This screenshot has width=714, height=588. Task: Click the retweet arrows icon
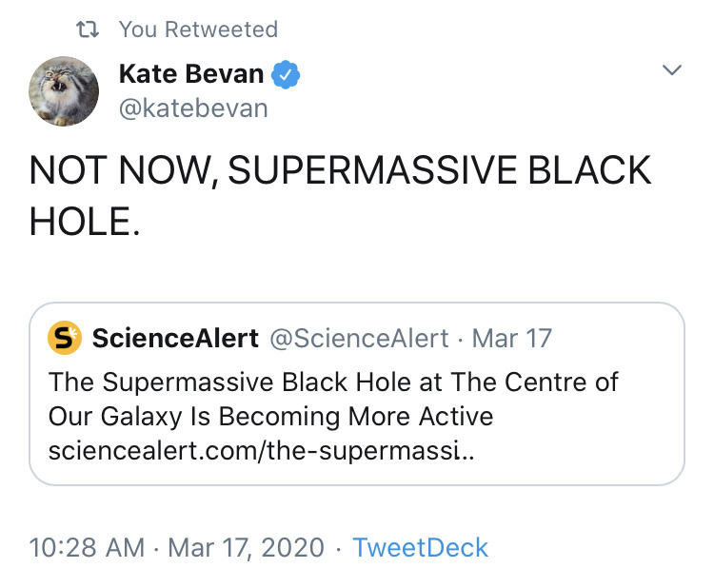87,29
